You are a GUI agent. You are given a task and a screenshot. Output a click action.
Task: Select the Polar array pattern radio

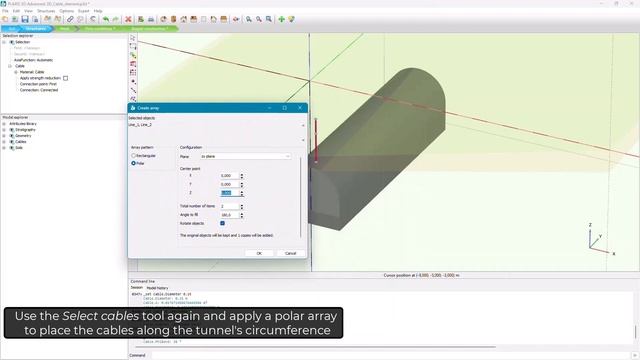pyautogui.click(x=133, y=163)
